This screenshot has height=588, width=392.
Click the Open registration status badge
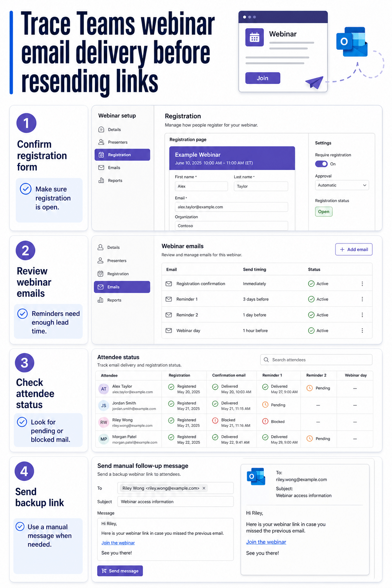323,212
